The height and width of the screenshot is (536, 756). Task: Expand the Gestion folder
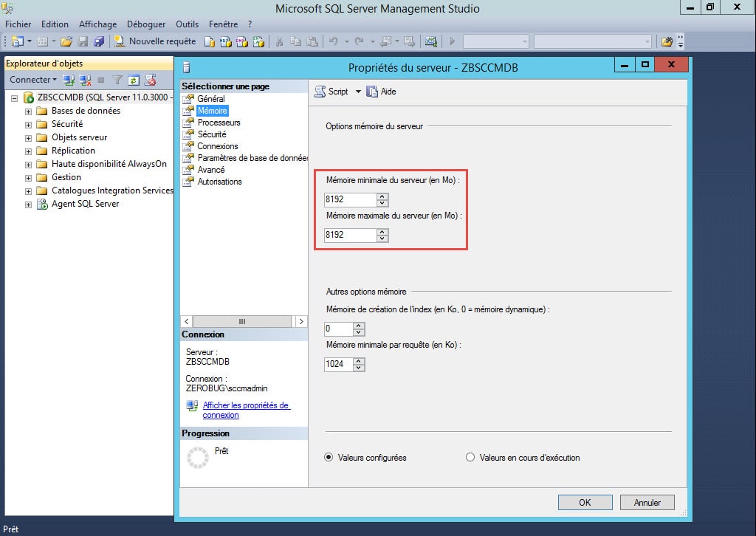click(28, 178)
